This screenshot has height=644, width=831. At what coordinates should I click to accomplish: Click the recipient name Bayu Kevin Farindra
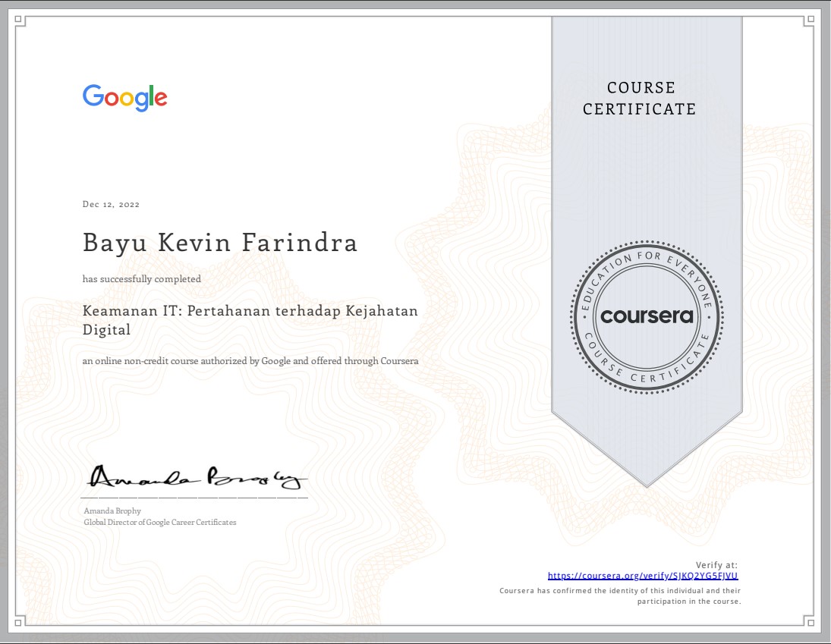point(220,243)
